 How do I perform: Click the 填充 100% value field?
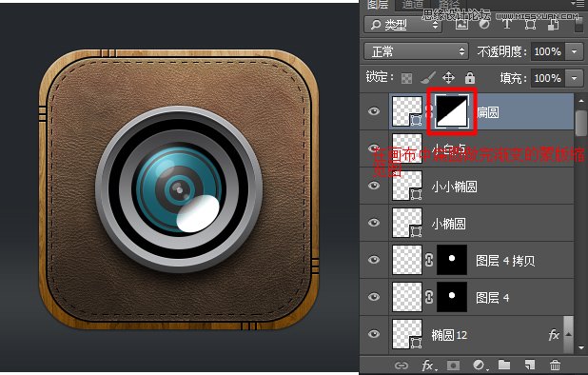click(549, 78)
